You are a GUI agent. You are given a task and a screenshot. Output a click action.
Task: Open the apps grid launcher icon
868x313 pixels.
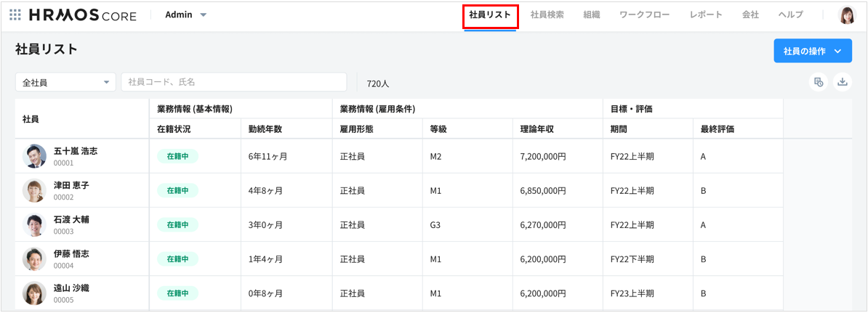(15, 15)
